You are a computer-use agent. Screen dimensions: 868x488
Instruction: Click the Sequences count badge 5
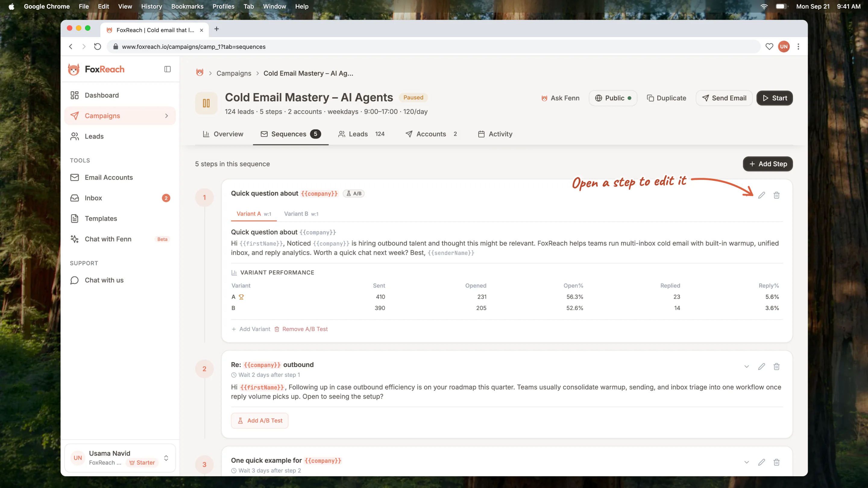click(x=315, y=134)
